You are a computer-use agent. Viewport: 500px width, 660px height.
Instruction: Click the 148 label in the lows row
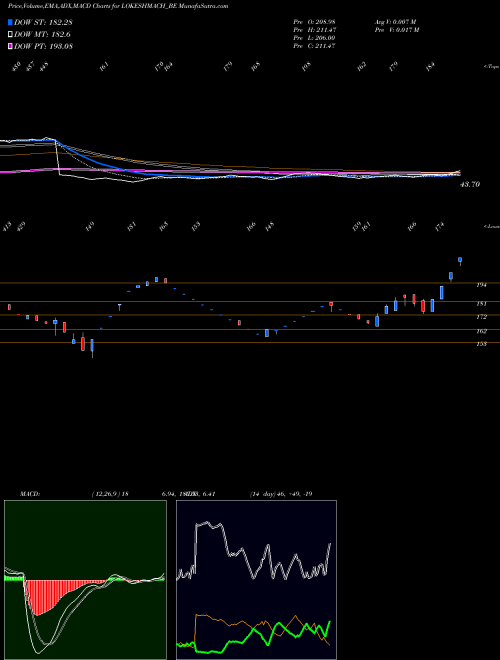(x=269, y=226)
